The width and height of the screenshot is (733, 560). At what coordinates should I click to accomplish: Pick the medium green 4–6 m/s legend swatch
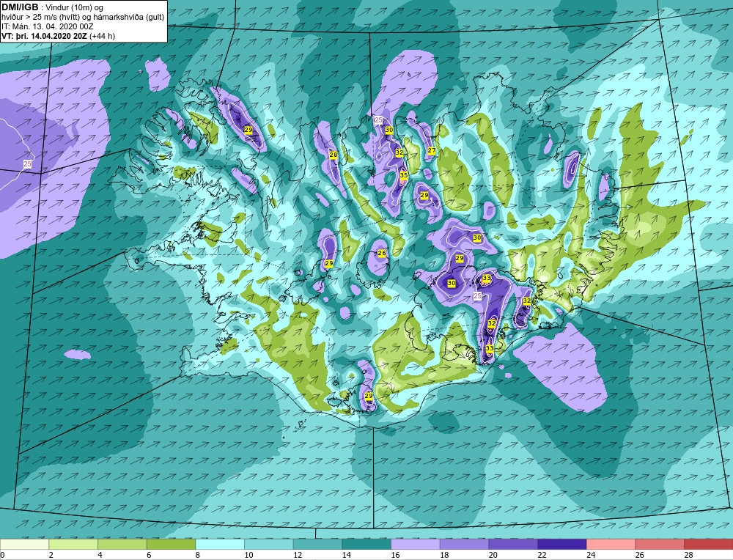(122, 545)
